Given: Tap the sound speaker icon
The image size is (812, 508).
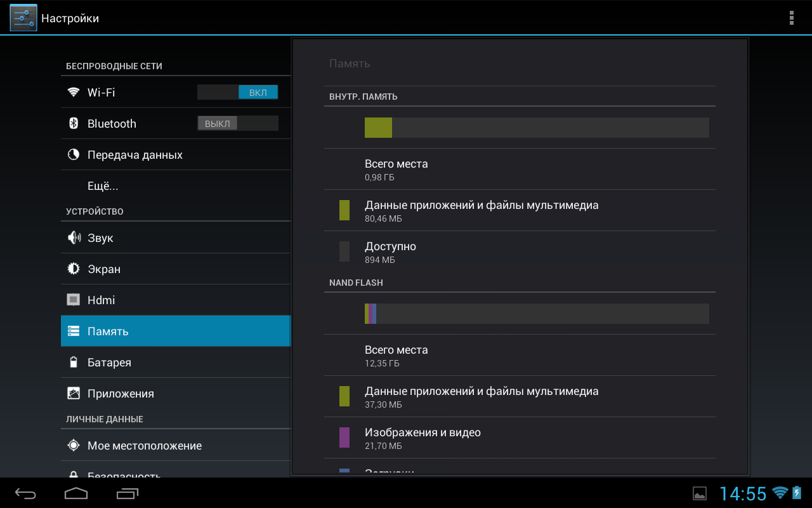Looking at the screenshot, I should click(74, 237).
